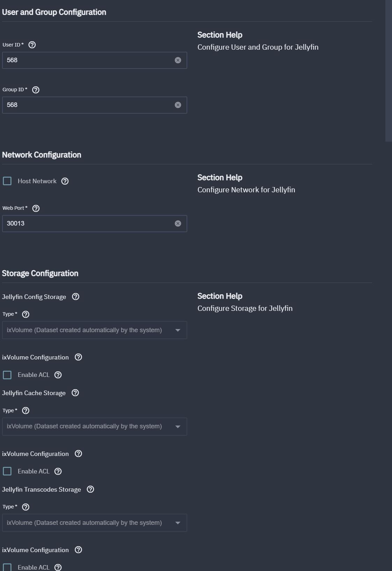Open help for Jellyfin Cache Storage

(x=75, y=393)
